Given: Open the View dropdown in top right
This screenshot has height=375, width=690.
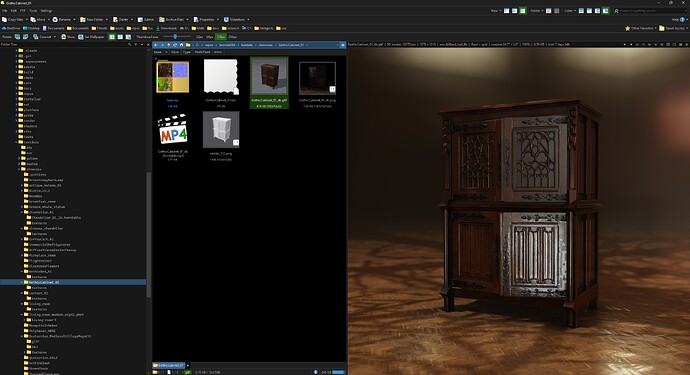Looking at the screenshot, I should (495, 11).
